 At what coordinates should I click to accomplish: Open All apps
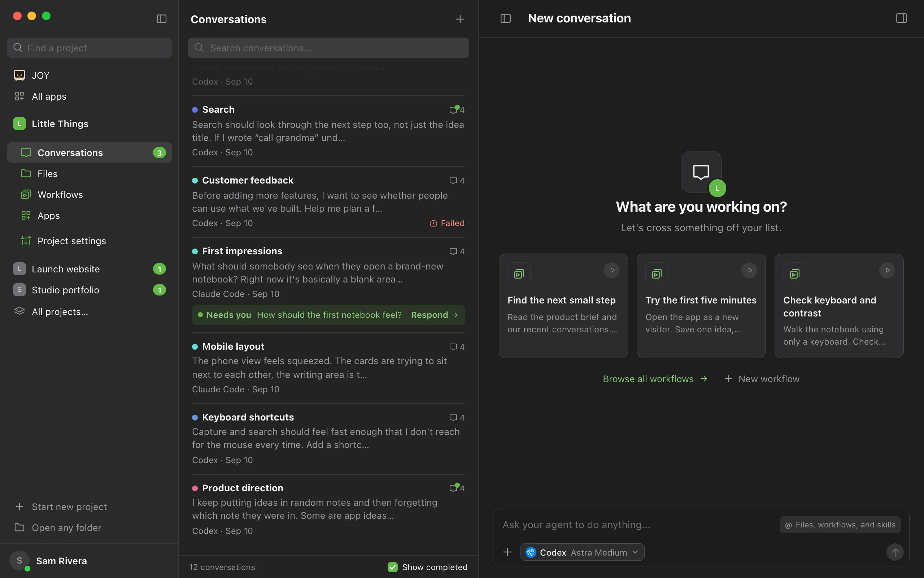pyautogui.click(x=90, y=96)
